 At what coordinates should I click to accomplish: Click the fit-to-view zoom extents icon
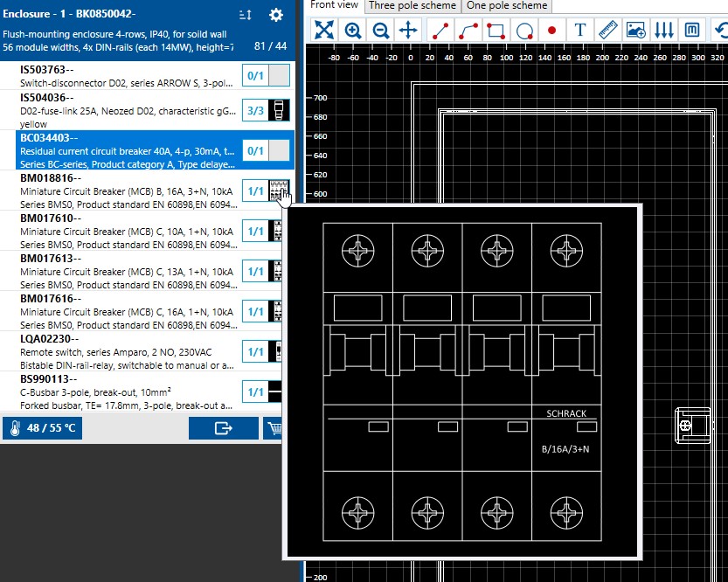pos(324,30)
